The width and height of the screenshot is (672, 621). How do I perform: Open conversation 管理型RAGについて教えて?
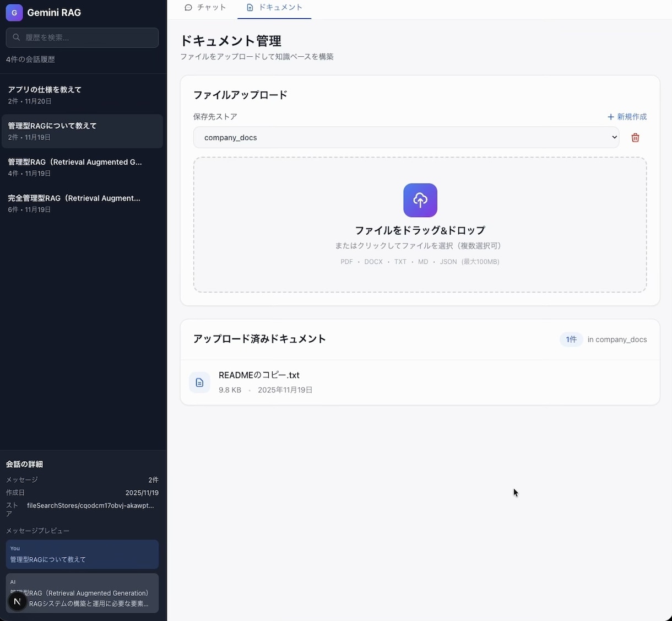82,131
